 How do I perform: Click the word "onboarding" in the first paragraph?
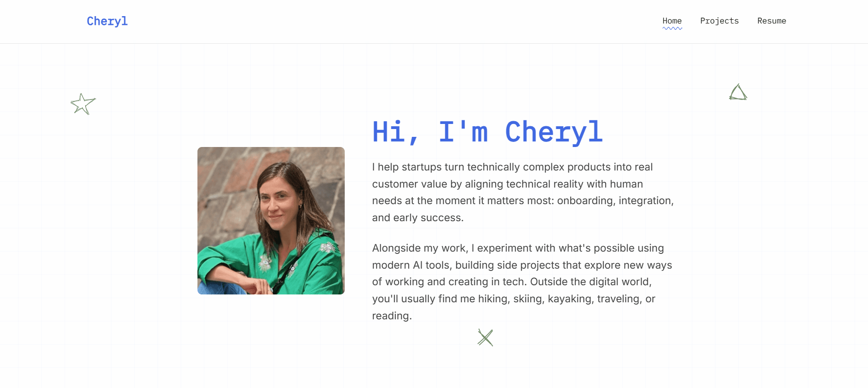click(584, 200)
